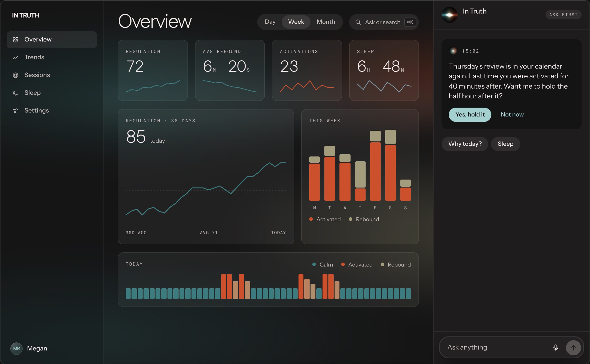The width and height of the screenshot is (590, 364).
Task: Toggle the ASK FIRST mode badge
Action: coord(563,15)
